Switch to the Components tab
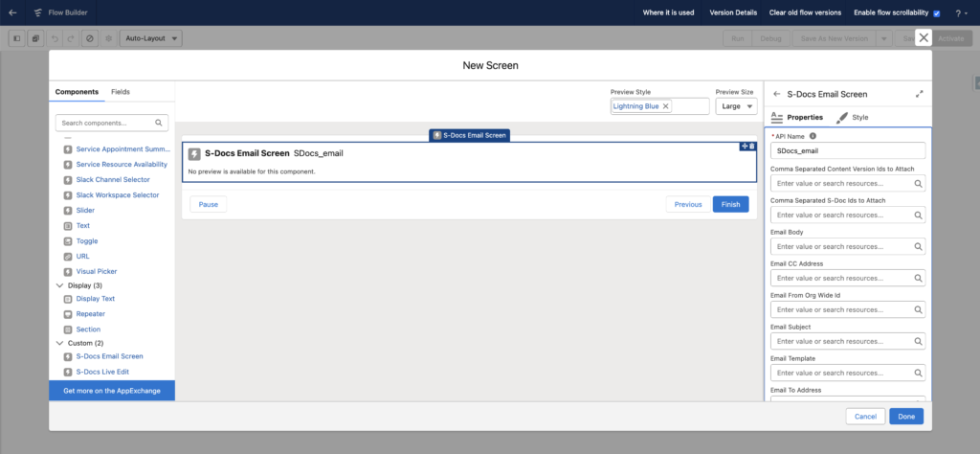980x454 pixels. pyautogui.click(x=77, y=92)
